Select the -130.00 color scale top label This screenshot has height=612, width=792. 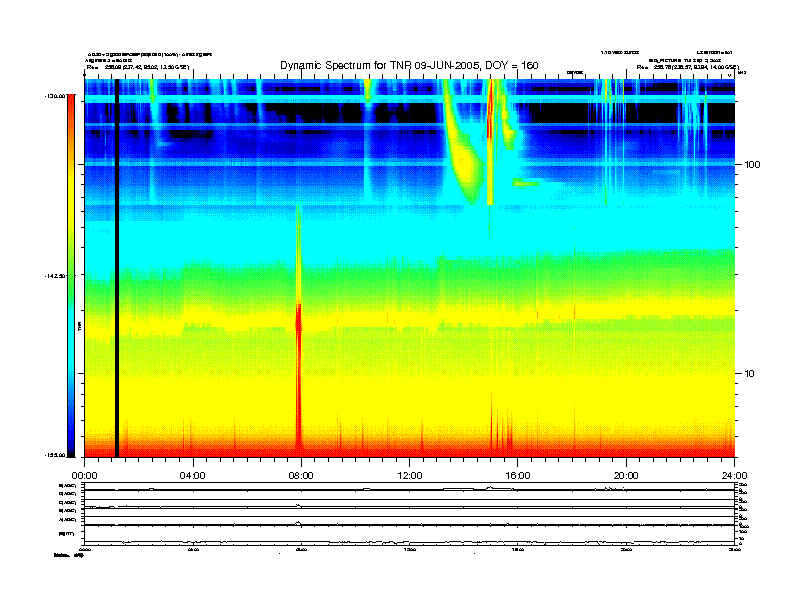tap(55, 95)
